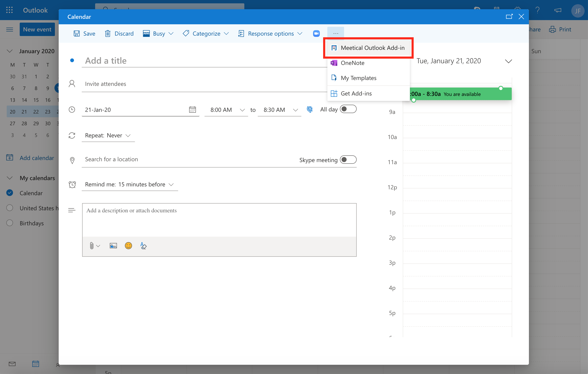This screenshot has width=588, height=374.
Task: Click the Add a title field
Action: [x=146, y=61]
